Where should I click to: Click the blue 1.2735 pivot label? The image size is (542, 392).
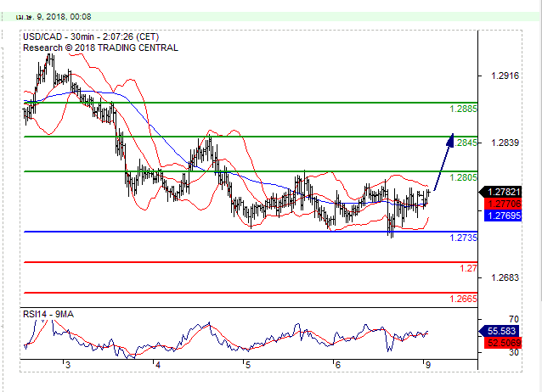(463, 238)
